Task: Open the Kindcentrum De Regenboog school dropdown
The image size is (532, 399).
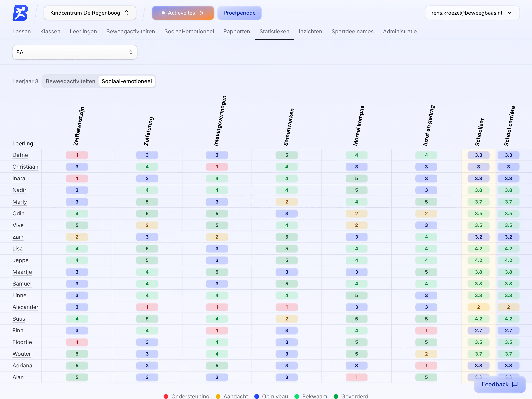Action: [x=90, y=13]
